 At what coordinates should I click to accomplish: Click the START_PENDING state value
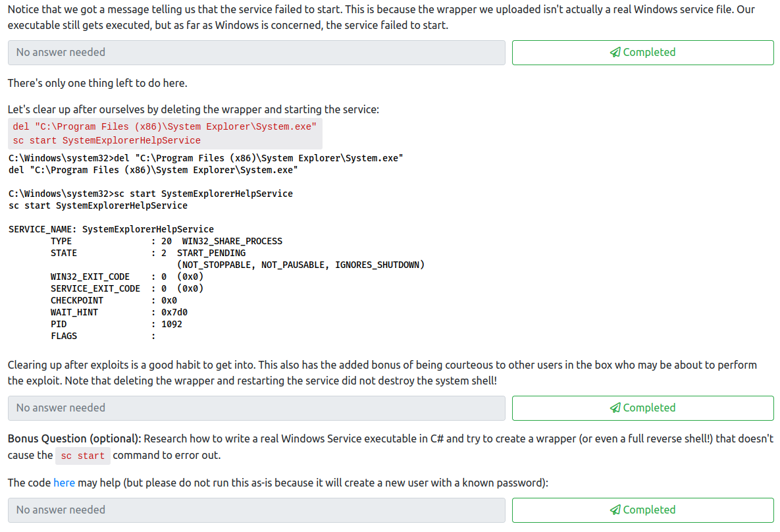(x=211, y=253)
